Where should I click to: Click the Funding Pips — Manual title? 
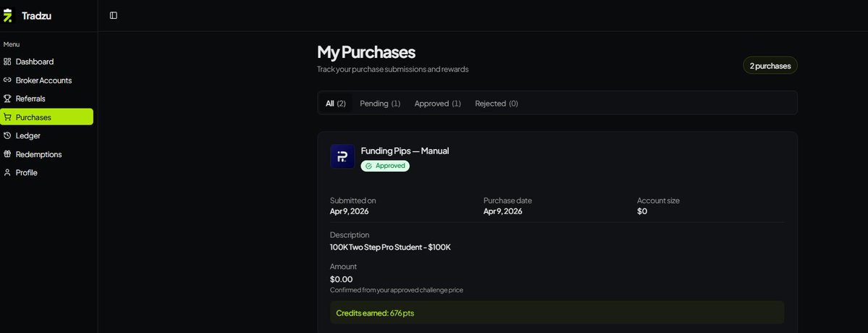click(x=405, y=151)
